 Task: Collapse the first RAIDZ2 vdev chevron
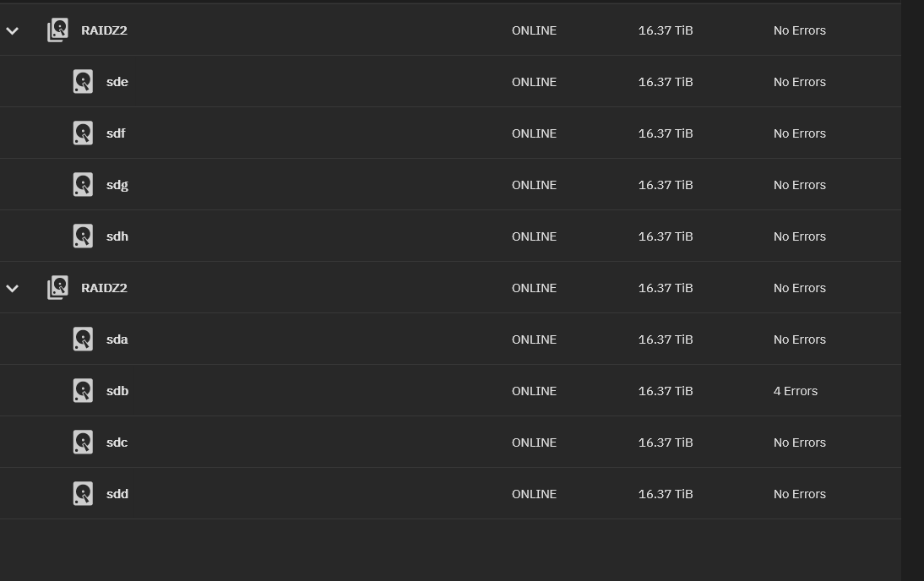tap(13, 30)
